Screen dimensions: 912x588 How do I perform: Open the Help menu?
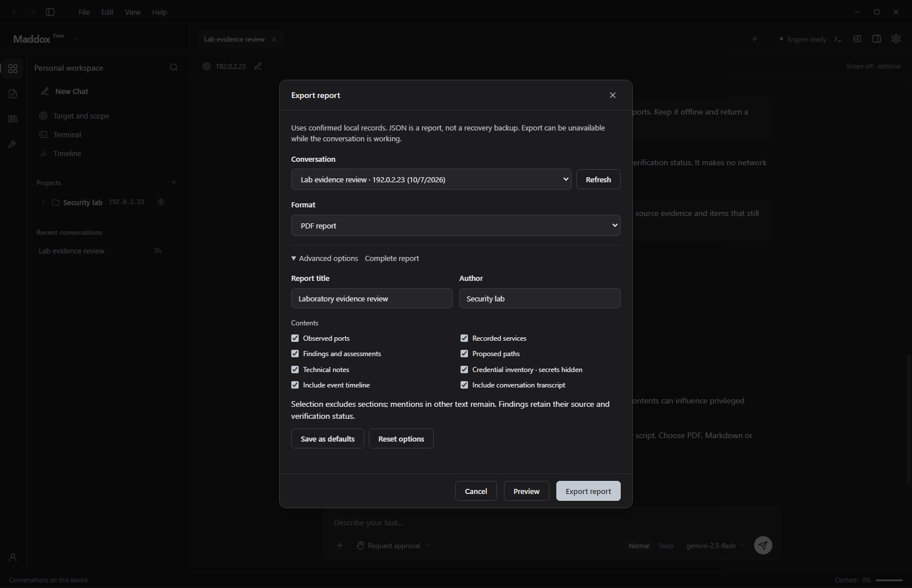[x=160, y=12]
